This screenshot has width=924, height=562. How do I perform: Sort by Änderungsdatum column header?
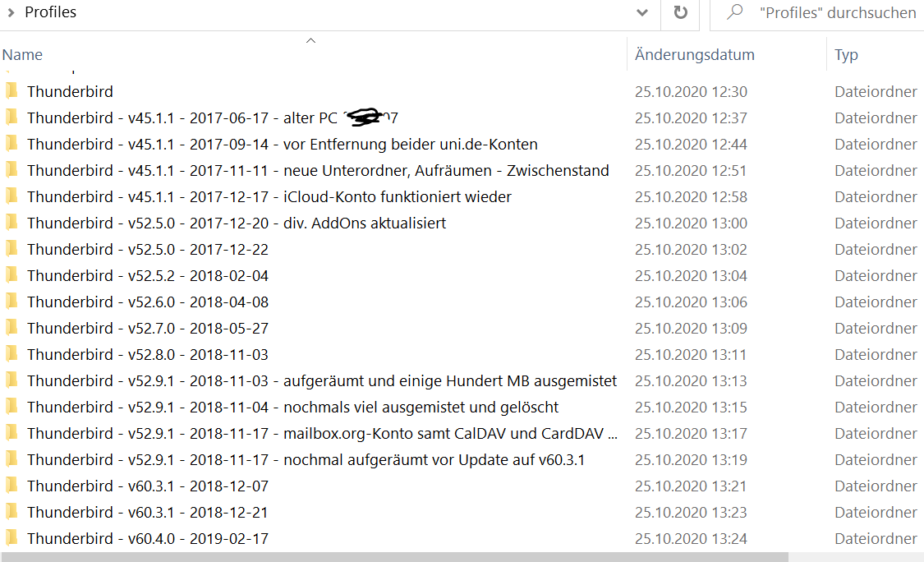click(x=695, y=55)
